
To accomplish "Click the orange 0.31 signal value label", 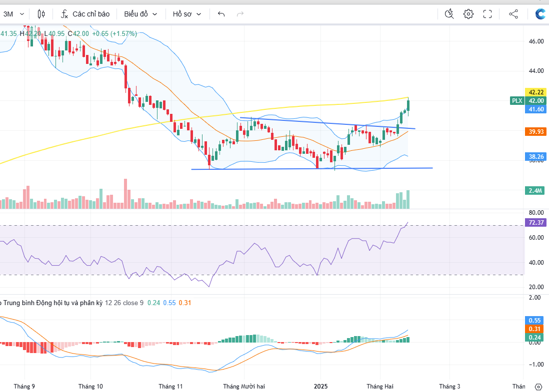I will point(534,329).
